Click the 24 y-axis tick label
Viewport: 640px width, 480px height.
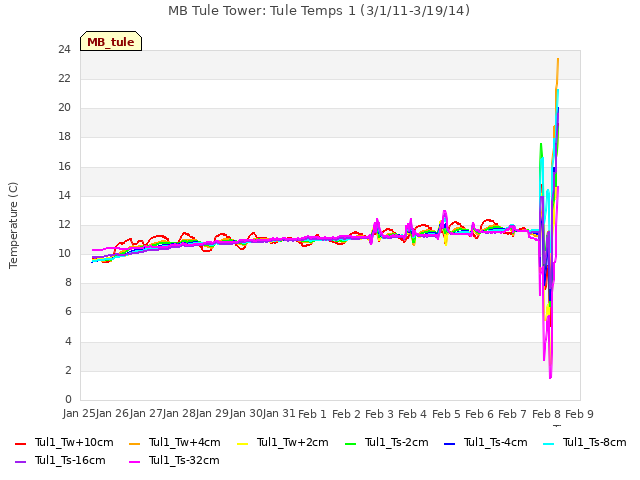64,49
